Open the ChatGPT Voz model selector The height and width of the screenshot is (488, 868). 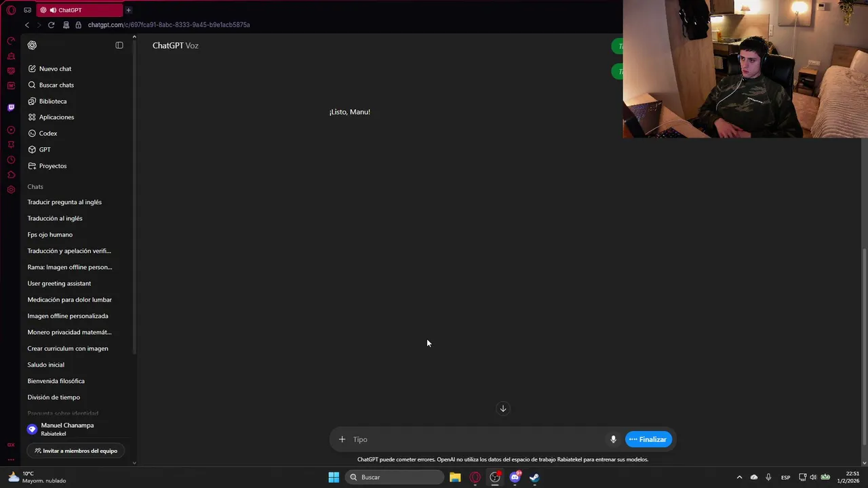tap(176, 45)
